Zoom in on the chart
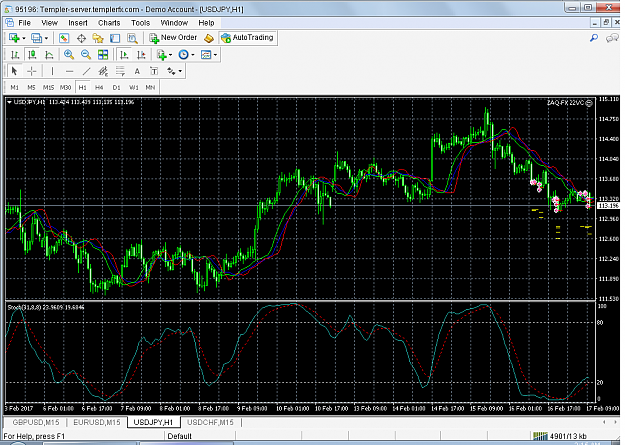The width and height of the screenshot is (625, 445). click(x=69, y=55)
